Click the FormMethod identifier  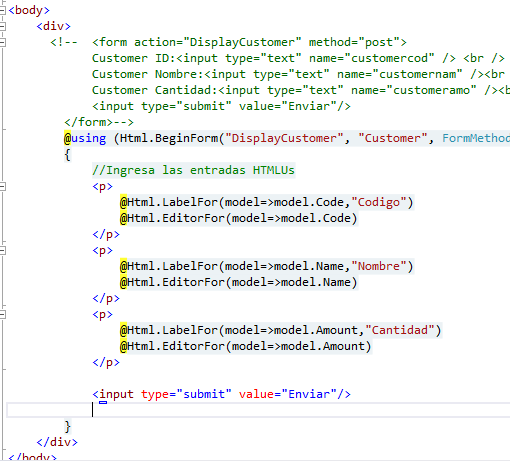tap(476, 138)
